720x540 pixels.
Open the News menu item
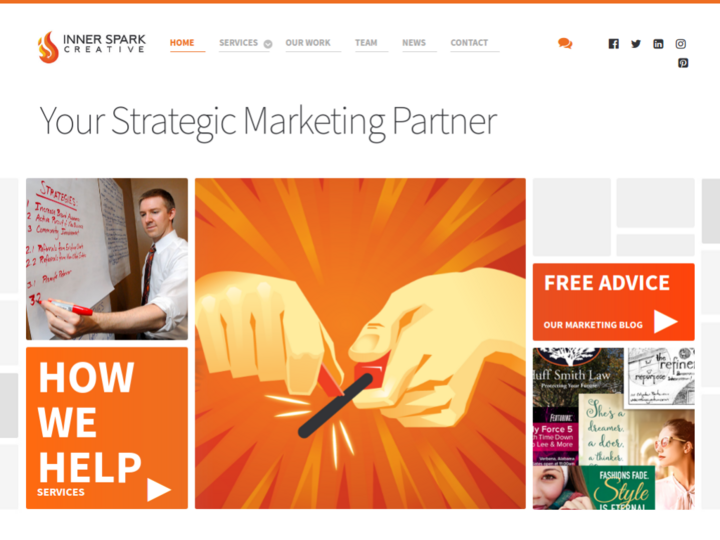click(x=414, y=43)
